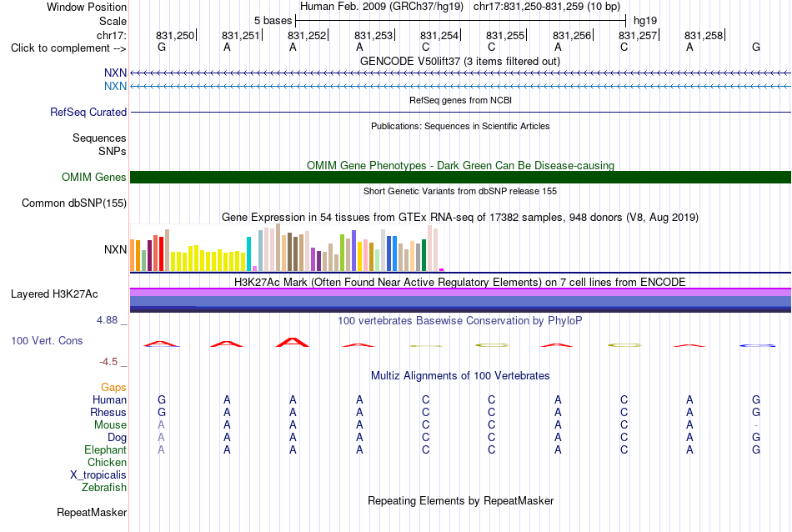This screenshot has height=532, width=792.
Task: Click the H3K27Ac Mark track title
Action: (x=460, y=282)
